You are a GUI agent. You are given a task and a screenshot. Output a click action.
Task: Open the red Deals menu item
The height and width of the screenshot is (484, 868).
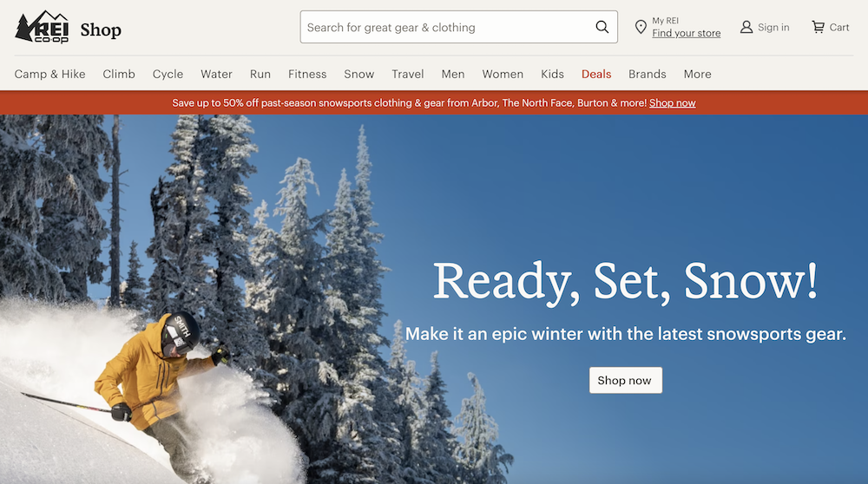click(596, 74)
